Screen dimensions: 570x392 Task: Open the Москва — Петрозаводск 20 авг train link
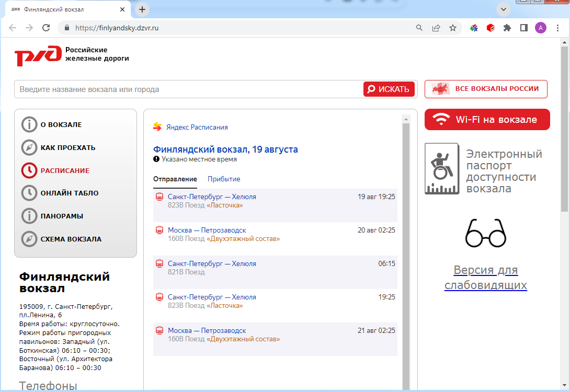point(207,230)
